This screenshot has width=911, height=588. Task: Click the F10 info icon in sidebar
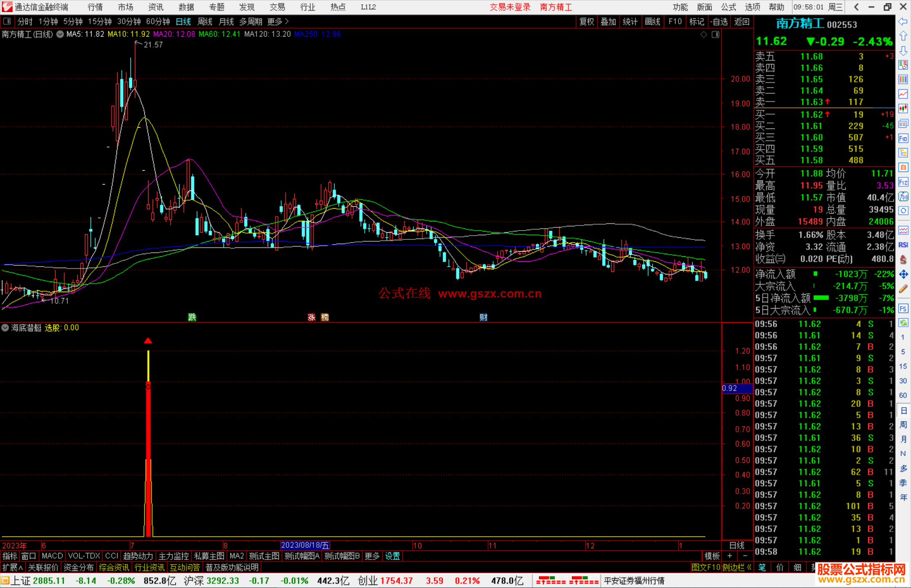click(x=903, y=138)
